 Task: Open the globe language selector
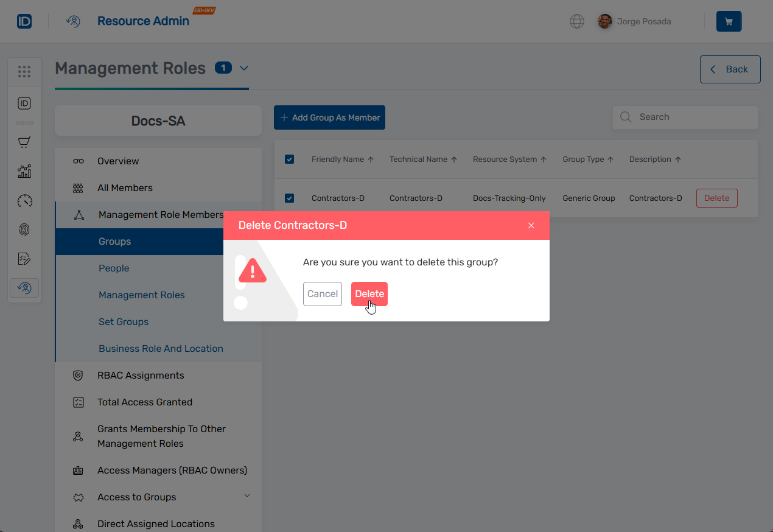[576, 21]
